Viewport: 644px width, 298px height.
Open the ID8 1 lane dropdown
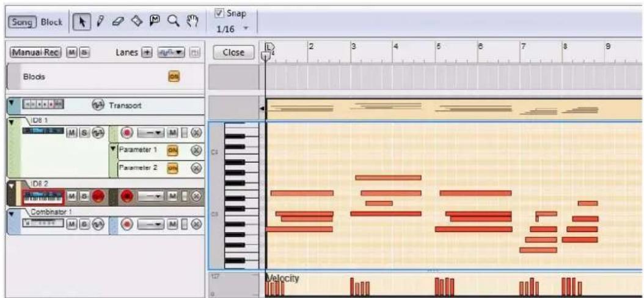coord(151,133)
